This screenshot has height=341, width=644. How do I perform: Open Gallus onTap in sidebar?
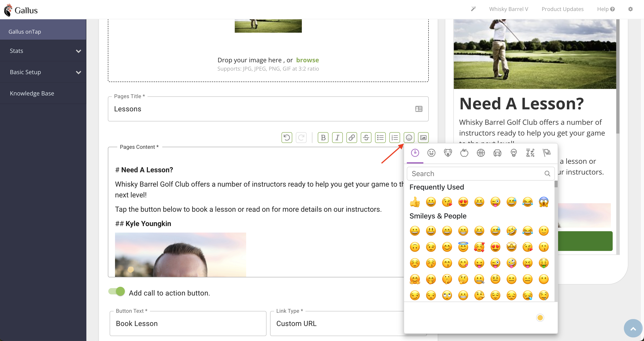point(43,30)
